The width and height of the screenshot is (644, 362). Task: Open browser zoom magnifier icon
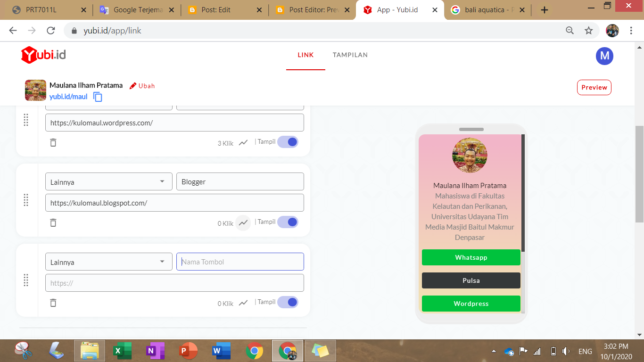click(570, 31)
